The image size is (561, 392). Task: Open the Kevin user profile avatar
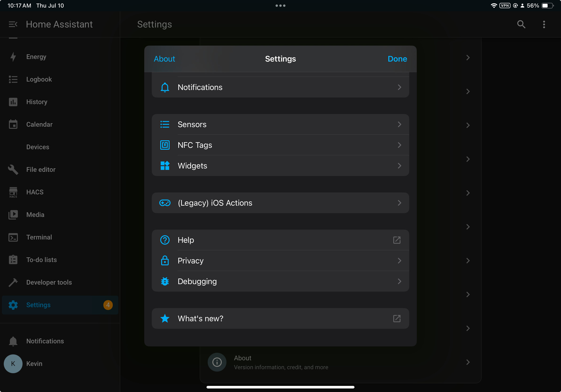pos(13,364)
